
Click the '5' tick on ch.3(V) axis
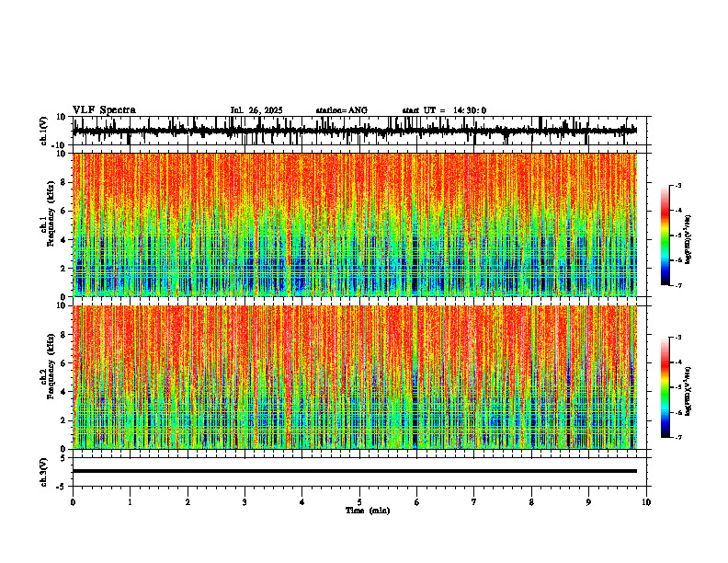pyautogui.click(x=63, y=458)
